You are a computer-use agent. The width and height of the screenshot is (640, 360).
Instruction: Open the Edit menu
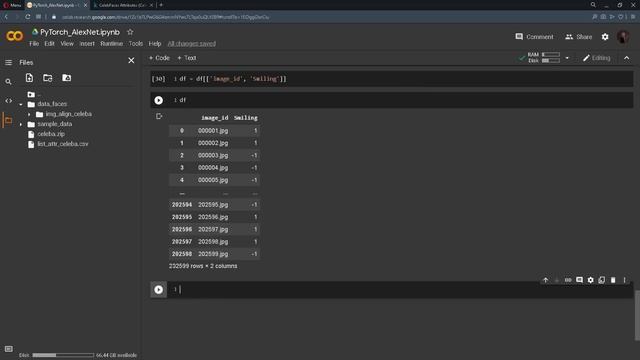[49, 44]
